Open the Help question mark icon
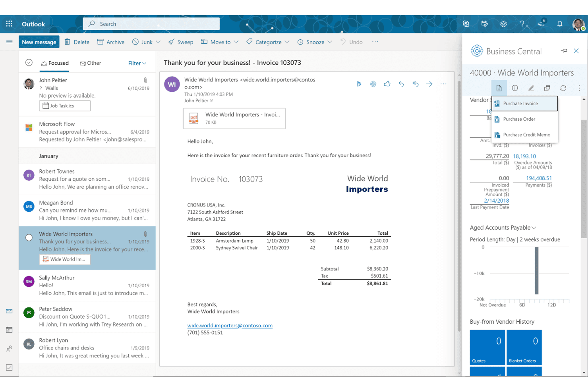The width and height of the screenshot is (588, 392). click(x=522, y=24)
